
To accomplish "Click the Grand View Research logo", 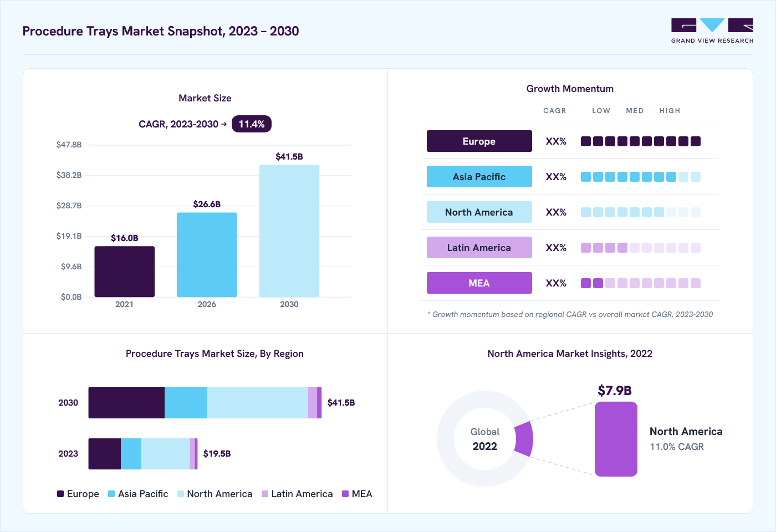I will point(712,30).
